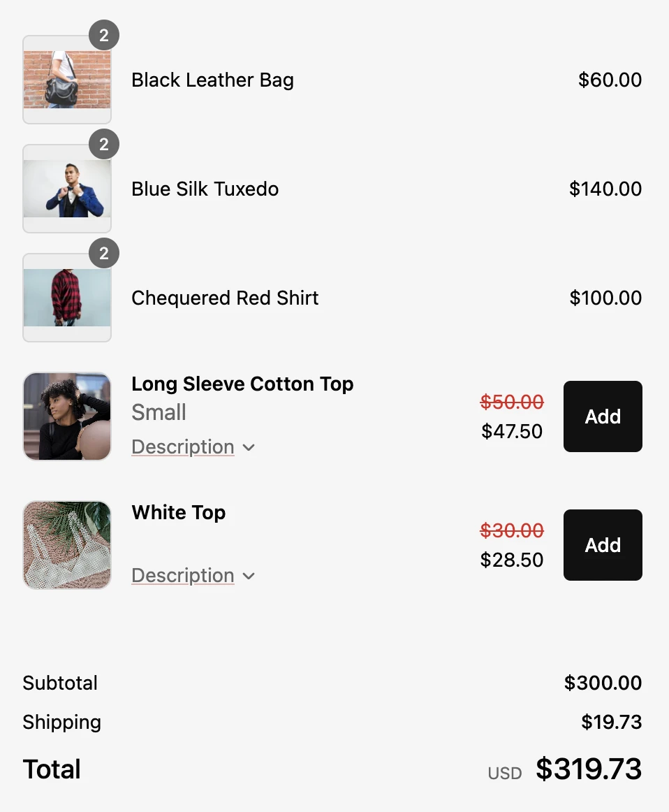Screen dimensions: 669x812
Task: Expand Description under White Top
Action: click(183, 576)
